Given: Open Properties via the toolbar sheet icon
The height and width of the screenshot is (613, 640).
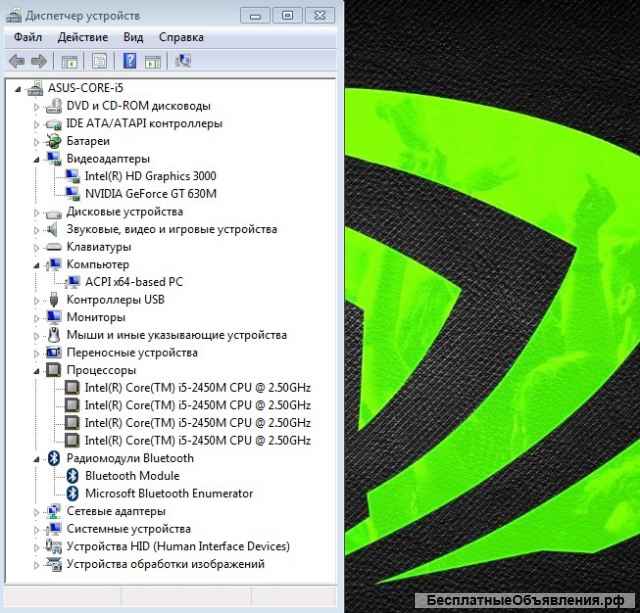Looking at the screenshot, I should click(x=100, y=61).
